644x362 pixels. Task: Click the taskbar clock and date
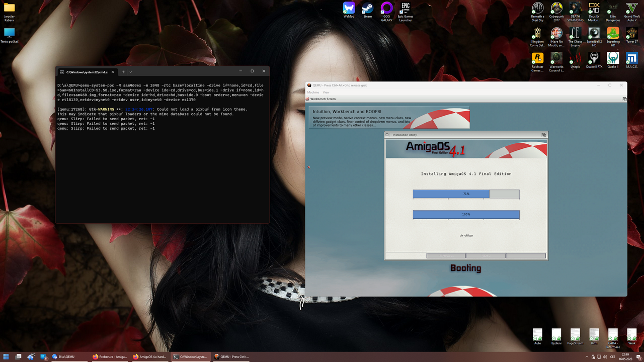(x=625, y=356)
